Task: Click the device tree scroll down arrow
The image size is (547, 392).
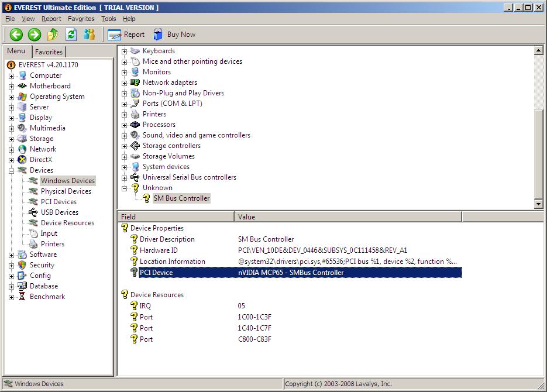Action: 539,204
